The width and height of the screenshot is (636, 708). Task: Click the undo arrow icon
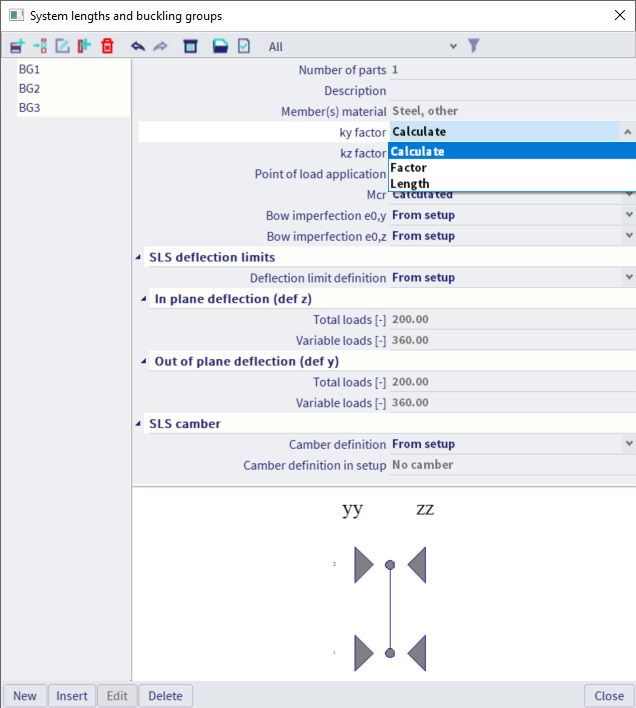pyautogui.click(x=138, y=46)
